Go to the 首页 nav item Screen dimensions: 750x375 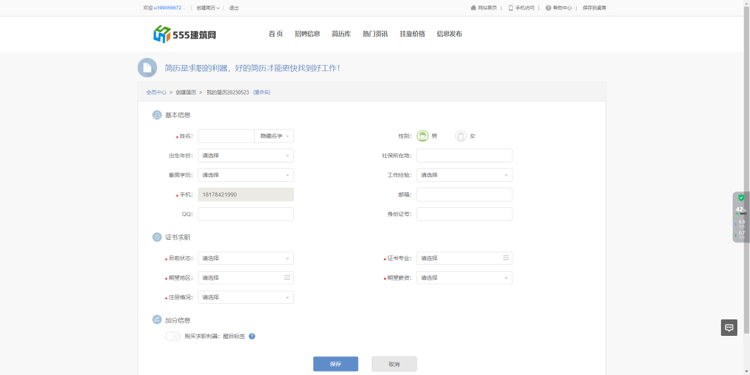276,34
